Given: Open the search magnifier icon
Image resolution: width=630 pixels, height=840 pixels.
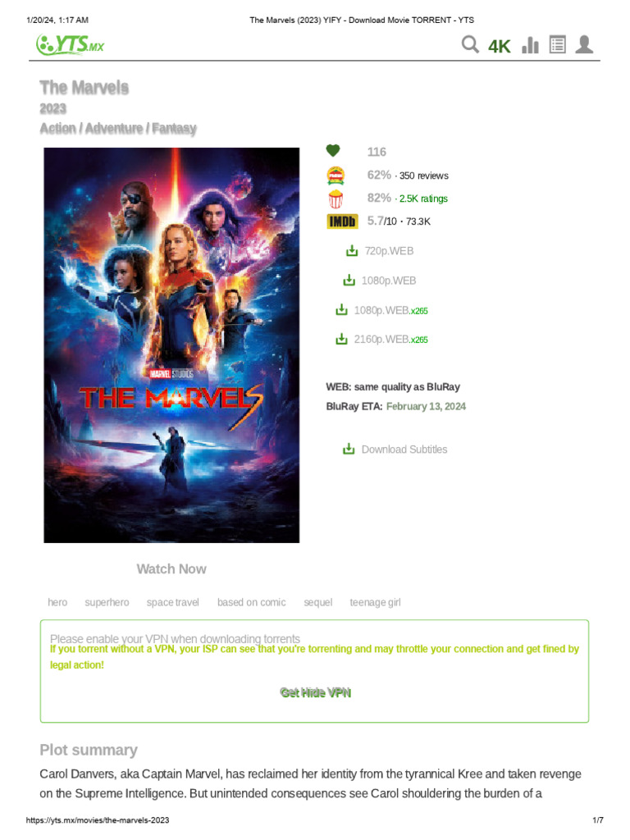Looking at the screenshot, I should tap(470, 44).
